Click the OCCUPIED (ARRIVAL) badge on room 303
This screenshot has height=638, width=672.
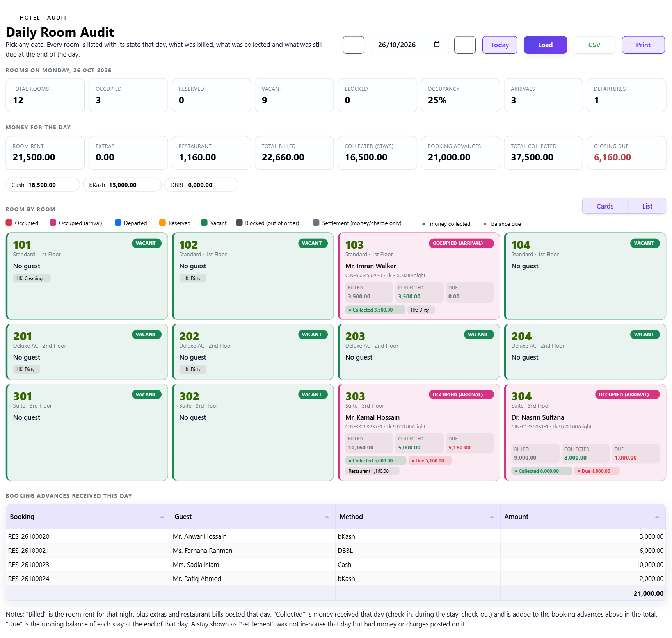461,395
